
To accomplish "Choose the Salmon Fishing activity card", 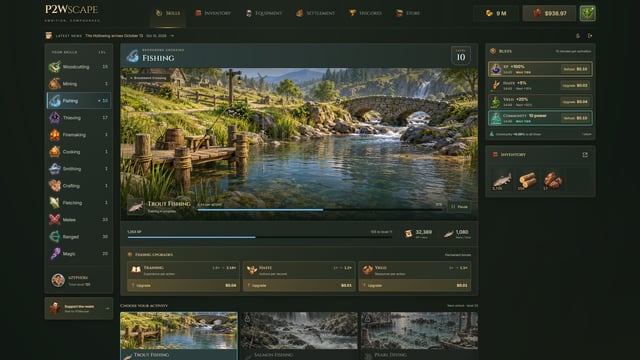I will pyautogui.click(x=299, y=336).
